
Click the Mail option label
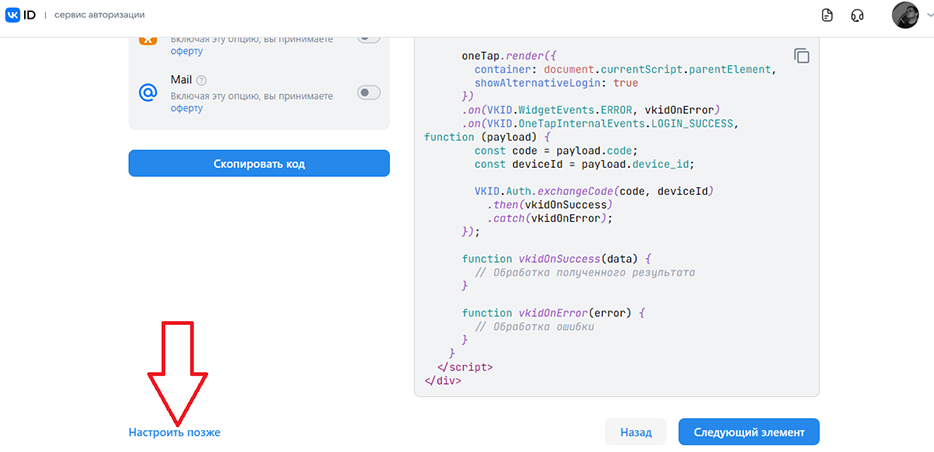pyautogui.click(x=180, y=80)
